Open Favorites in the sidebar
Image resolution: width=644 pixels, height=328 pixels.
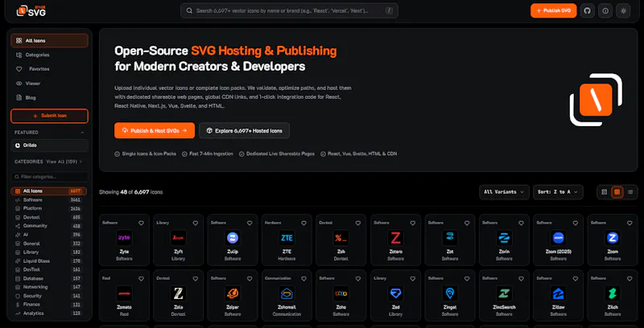(49, 69)
